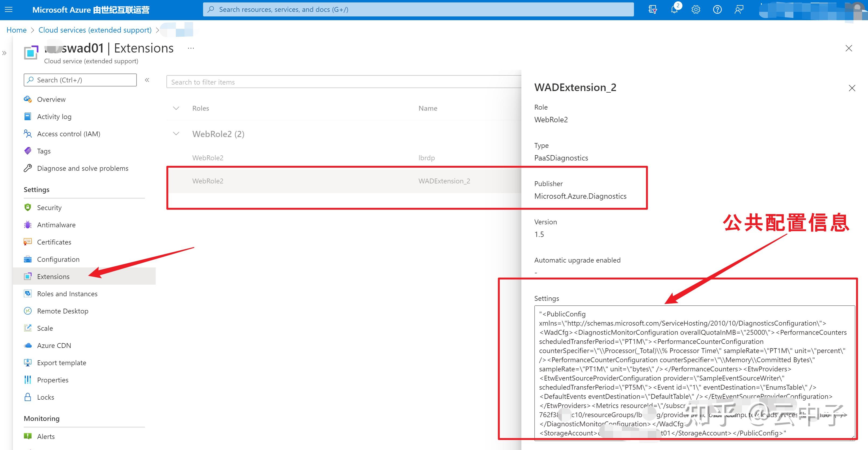Click the Certificates icon in sidebar
868x450 pixels.
click(x=28, y=242)
